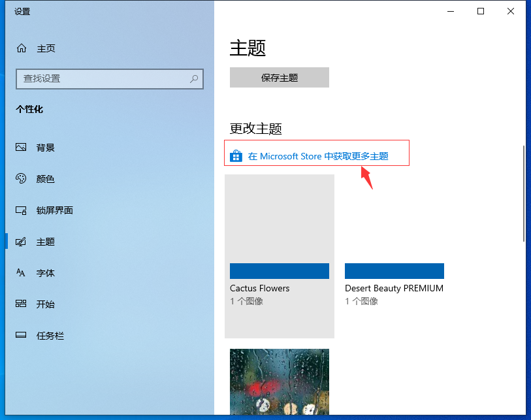Image resolution: width=531 pixels, height=420 pixels.
Task: Click the 保存主题 button
Action: click(279, 77)
